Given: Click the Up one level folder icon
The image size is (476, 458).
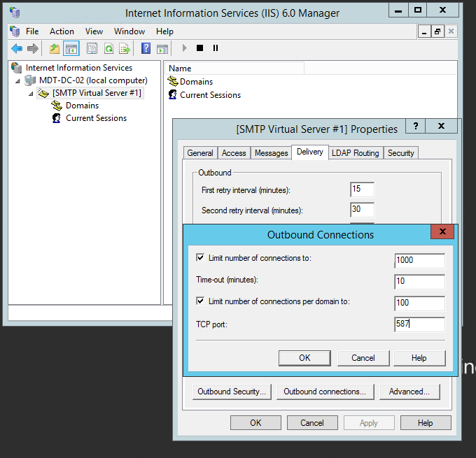Looking at the screenshot, I should [55, 48].
